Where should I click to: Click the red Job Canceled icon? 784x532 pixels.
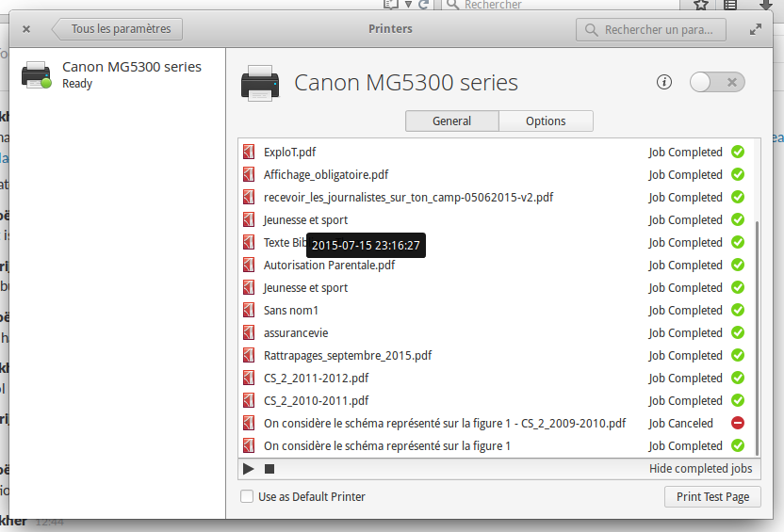(x=738, y=423)
